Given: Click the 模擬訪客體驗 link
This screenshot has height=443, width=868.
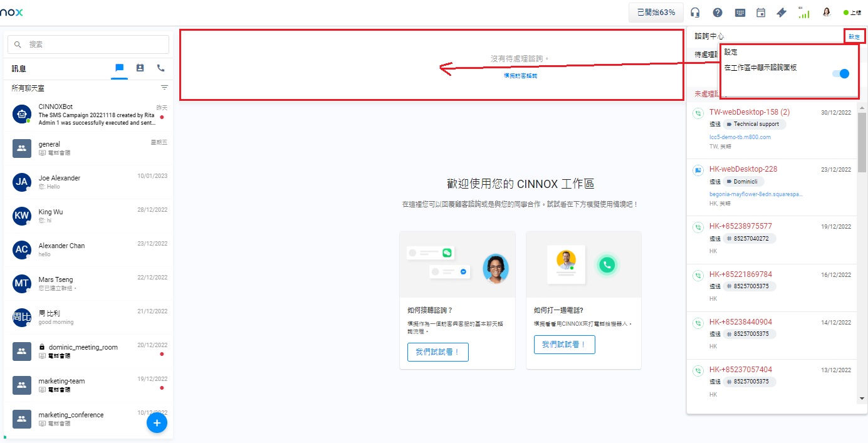Looking at the screenshot, I should (x=520, y=76).
